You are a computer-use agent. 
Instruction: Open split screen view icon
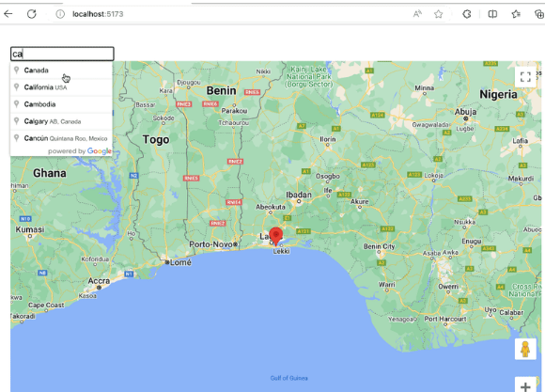pyautogui.click(x=492, y=14)
